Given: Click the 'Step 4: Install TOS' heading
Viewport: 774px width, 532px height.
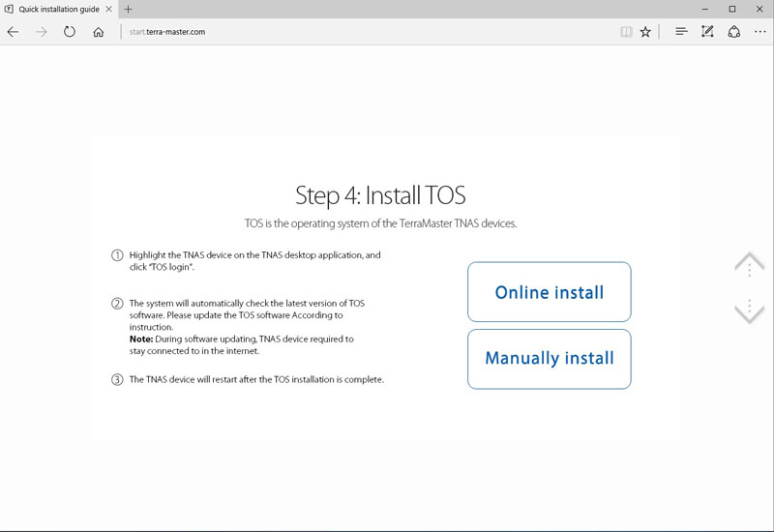Looking at the screenshot, I should click(380, 195).
